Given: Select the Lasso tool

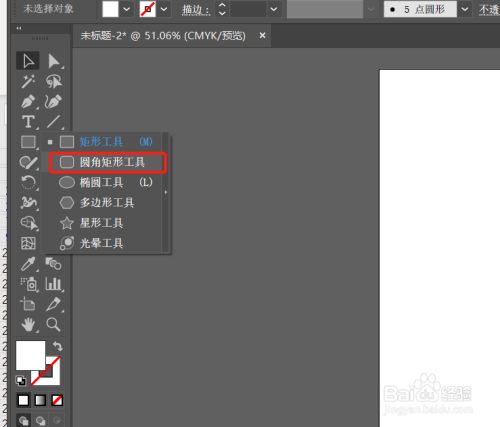Looking at the screenshot, I should coord(54,81).
